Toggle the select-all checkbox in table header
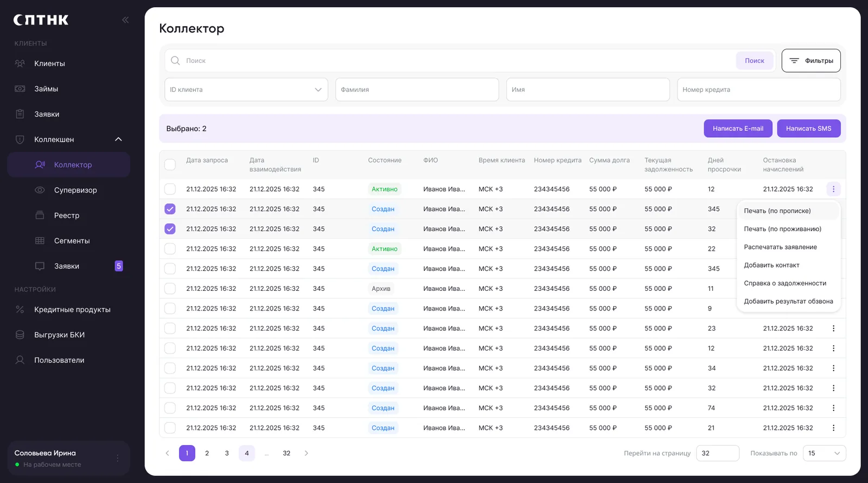Viewport: 868px width, 483px height. click(170, 164)
